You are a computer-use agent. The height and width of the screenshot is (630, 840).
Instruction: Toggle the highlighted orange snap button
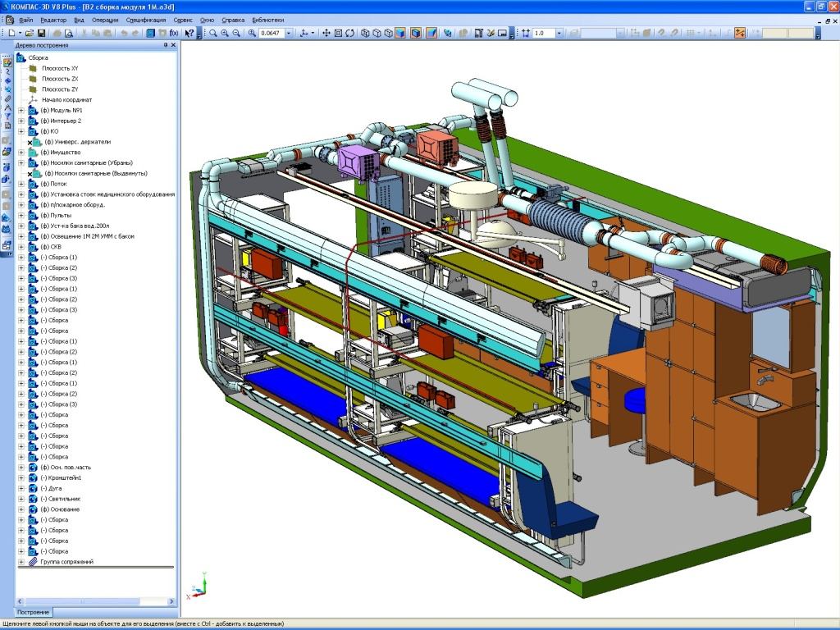click(740, 34)
